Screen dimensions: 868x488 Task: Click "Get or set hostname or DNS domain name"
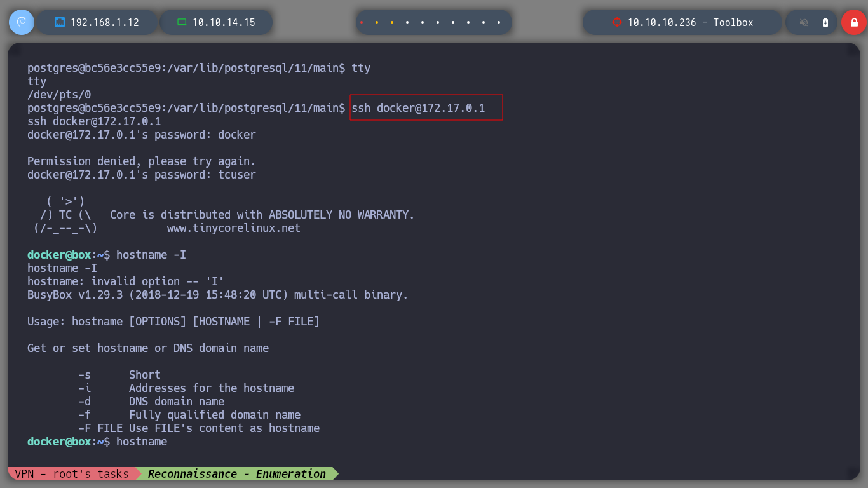click(148, 348)
